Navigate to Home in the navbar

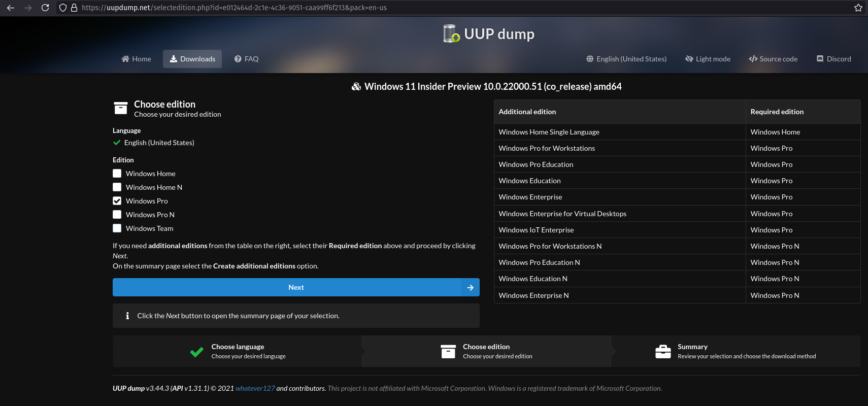[136, 59]
